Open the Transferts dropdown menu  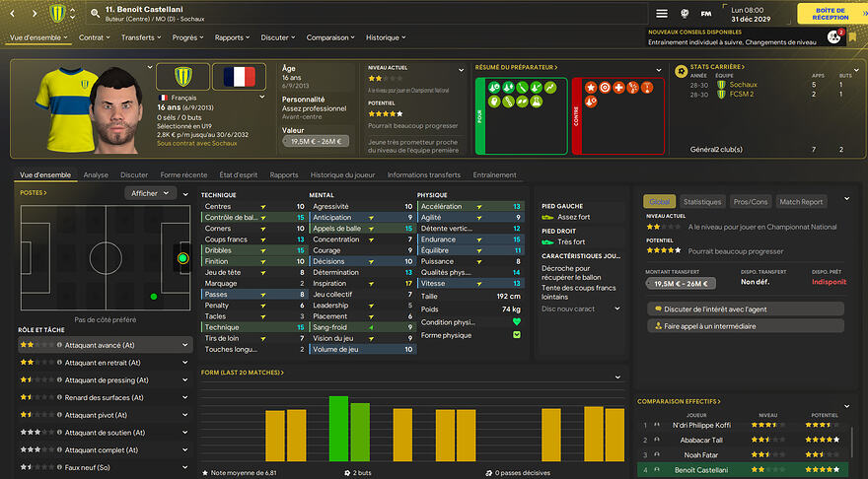tap(143, 37)
